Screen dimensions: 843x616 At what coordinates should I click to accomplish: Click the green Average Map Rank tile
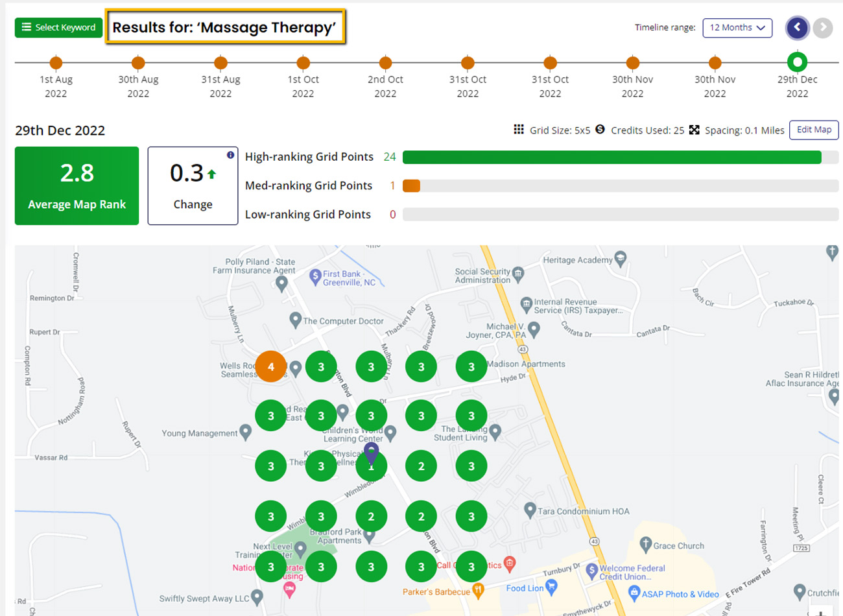[77, 186]
